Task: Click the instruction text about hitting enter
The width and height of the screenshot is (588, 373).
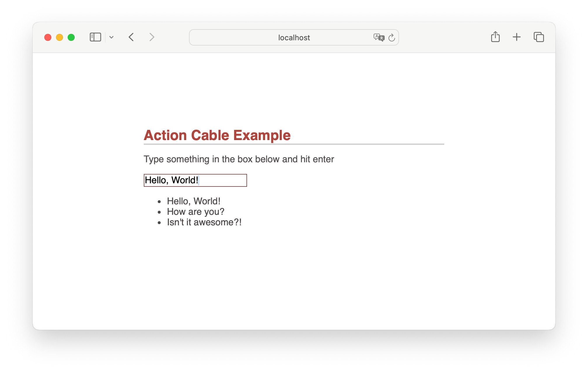Action: (239, 159)
